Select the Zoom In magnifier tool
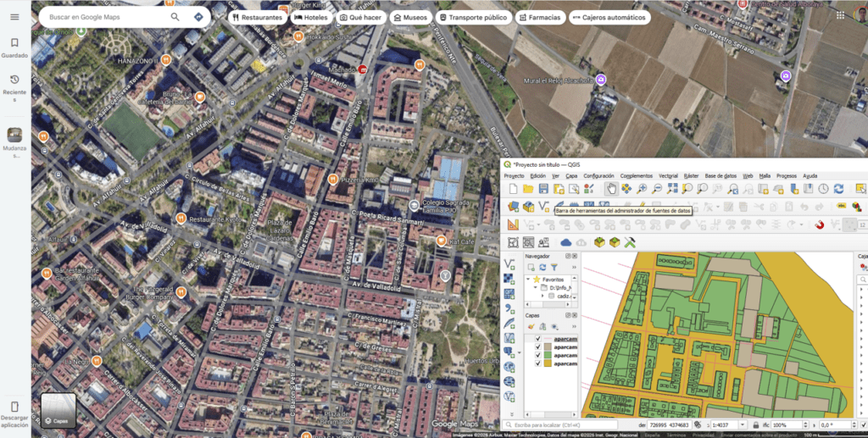Image resolution: width=868 pixels, height=438 pixels. point(642,189)
